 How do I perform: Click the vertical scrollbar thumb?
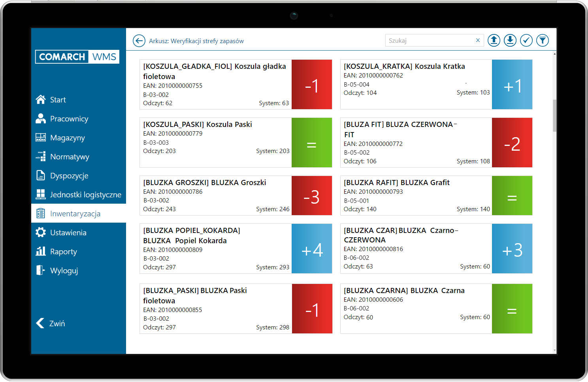click(x=554, y=115)
